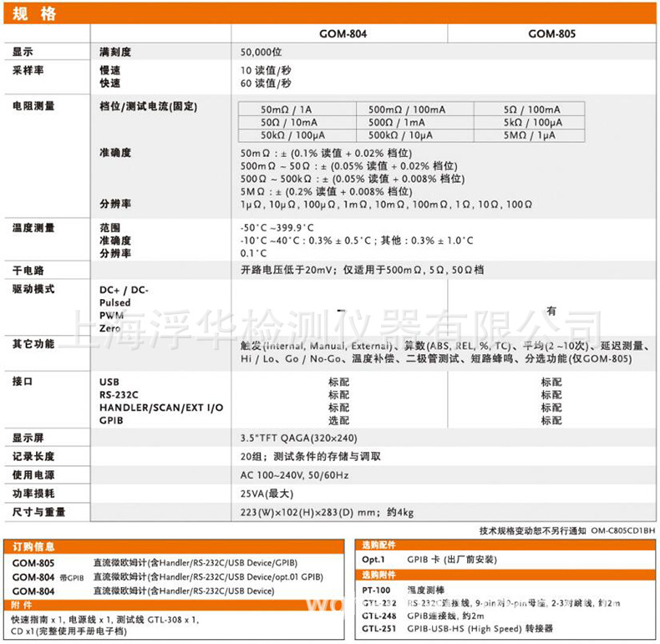
Task: Click the Pulsed mode entry
Action: pyautogui.click(x=115, y=302)
